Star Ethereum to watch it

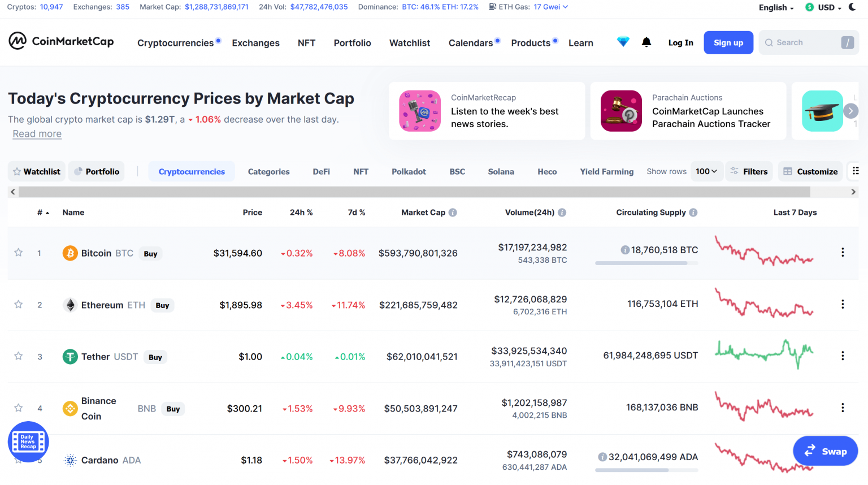pos(18,305)
